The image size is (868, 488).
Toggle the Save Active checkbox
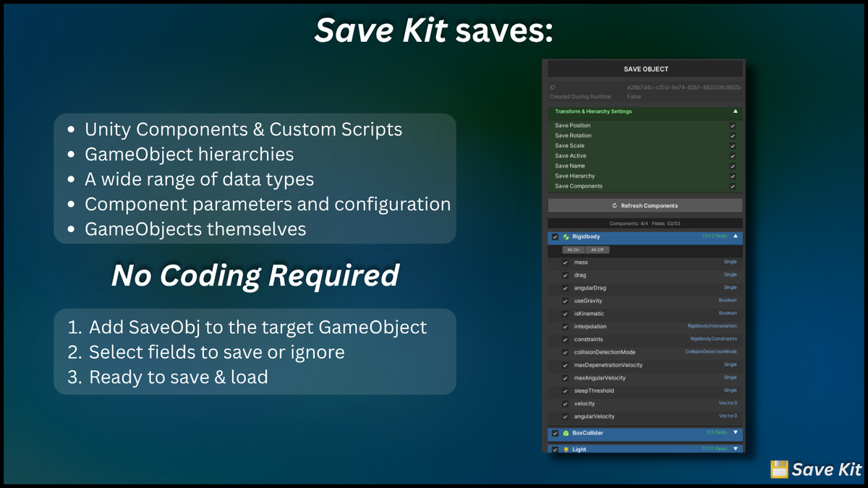coord(733,156)
